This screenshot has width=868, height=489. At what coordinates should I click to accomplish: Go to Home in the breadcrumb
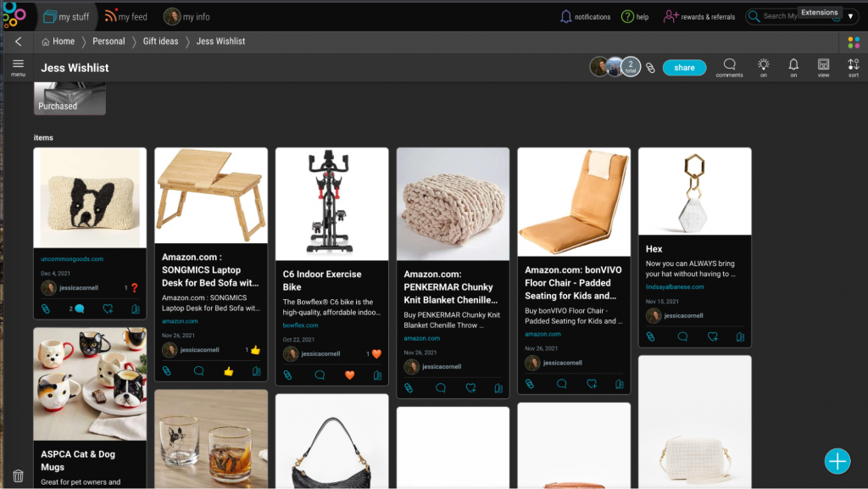pos(58,42)
